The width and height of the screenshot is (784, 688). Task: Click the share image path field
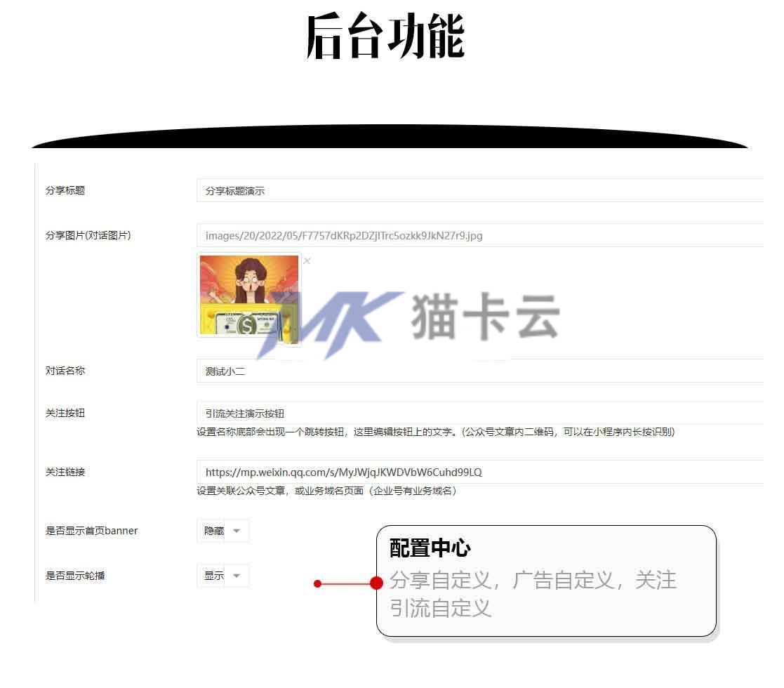[480, 235]
